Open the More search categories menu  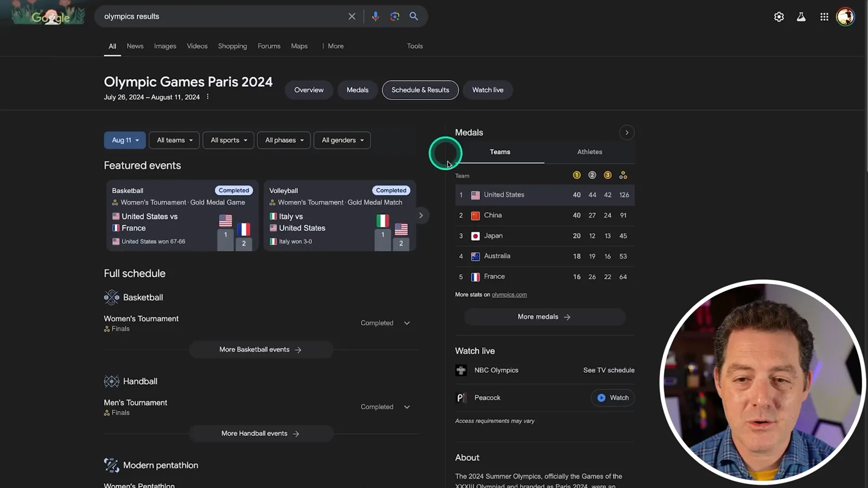pyautogui.click(x=332, y=46)
